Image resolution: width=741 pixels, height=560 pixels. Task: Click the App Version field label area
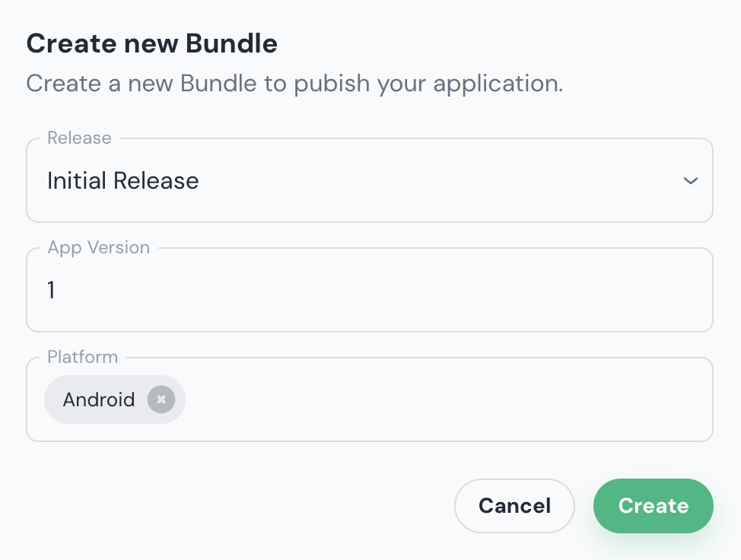(x=98, y=247)
